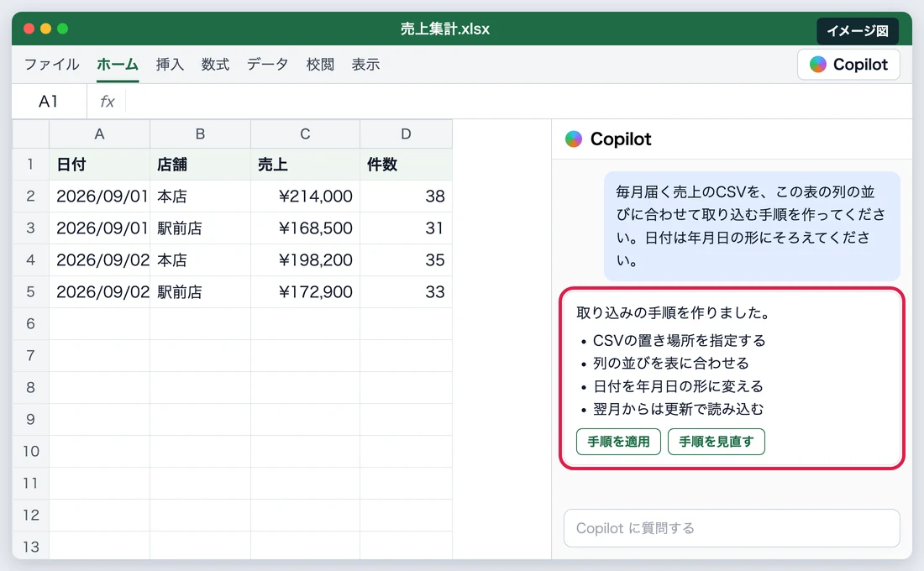
Task: Click date 2026/09/01 in row 3
Action: pos(100,228)
